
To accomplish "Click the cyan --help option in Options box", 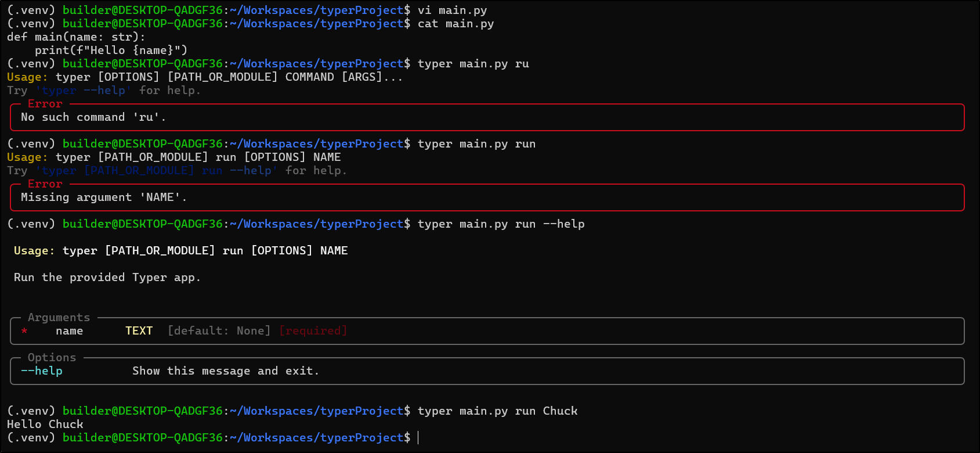I will click(x=42, y=371).
